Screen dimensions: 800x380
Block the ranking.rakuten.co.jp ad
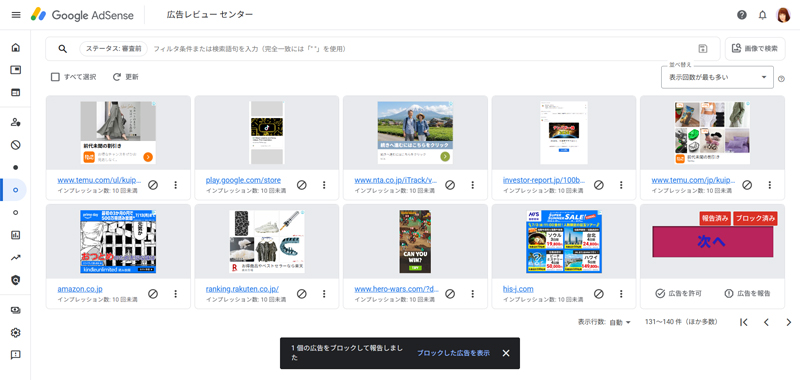(302, 293)
